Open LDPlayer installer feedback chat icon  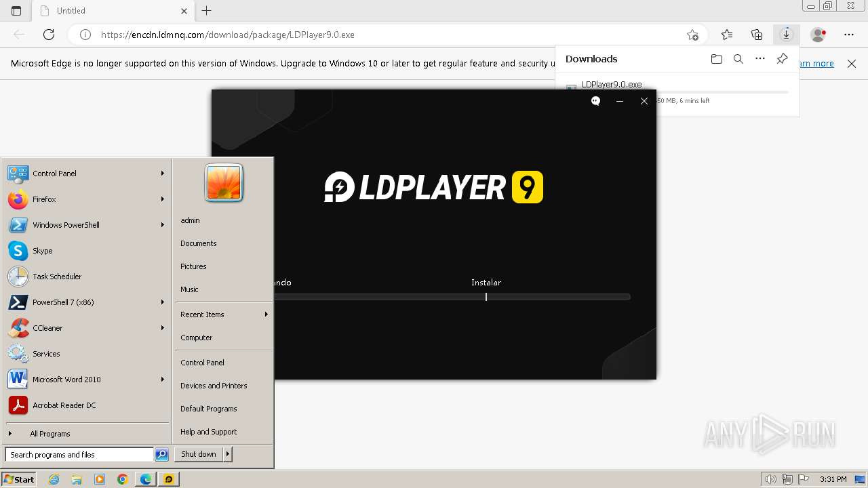595,101
